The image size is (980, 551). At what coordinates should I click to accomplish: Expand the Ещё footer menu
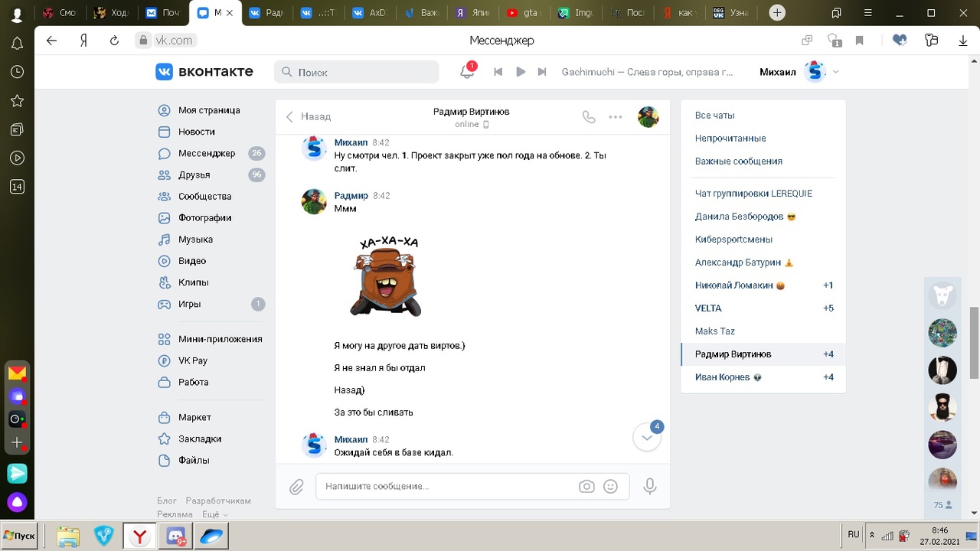pyautogui.click(x=215, y=514)
